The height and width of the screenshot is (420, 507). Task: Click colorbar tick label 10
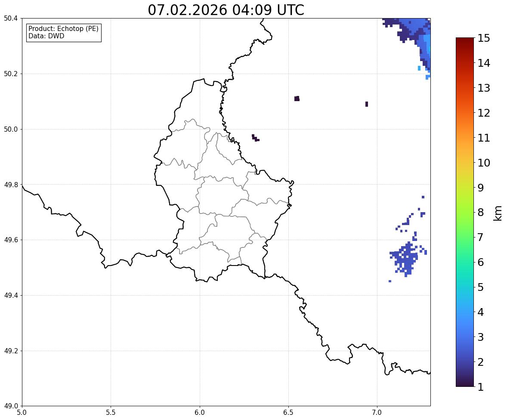[484, 163]
